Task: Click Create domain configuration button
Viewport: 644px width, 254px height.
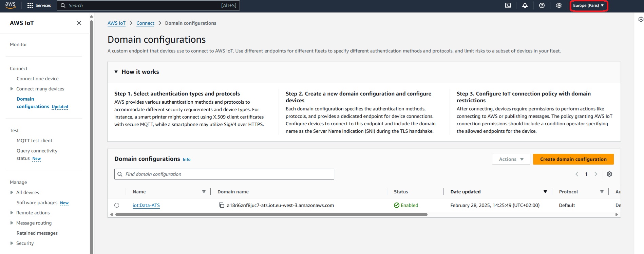Action: pos(573,159)
